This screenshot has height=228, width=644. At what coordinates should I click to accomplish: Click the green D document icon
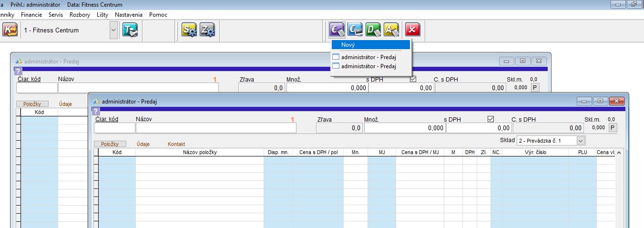pyautogui.click(x=373, y=31)
